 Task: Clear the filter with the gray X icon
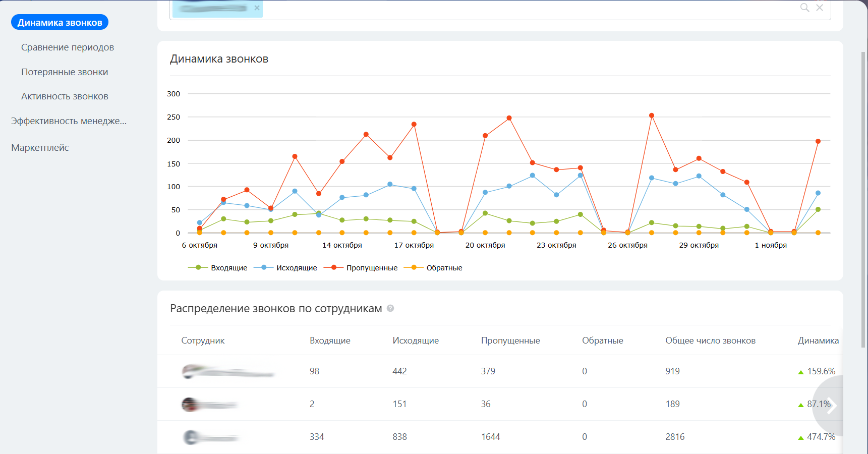[820, 8]
